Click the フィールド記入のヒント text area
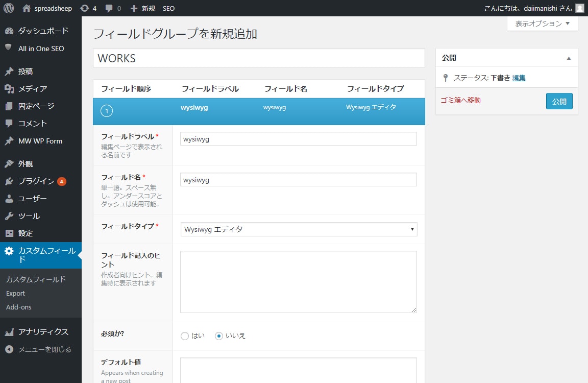The image size is (588, 383). pos(298,281)
